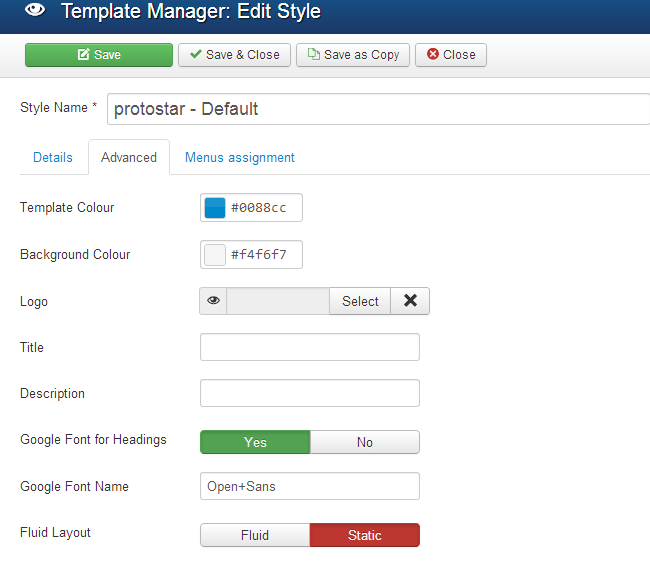
Task: Set layout to Static
Action: (365, 535)
